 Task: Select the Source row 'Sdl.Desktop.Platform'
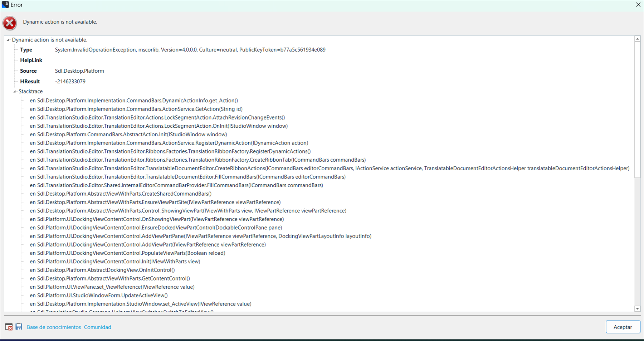coord(80,70)
